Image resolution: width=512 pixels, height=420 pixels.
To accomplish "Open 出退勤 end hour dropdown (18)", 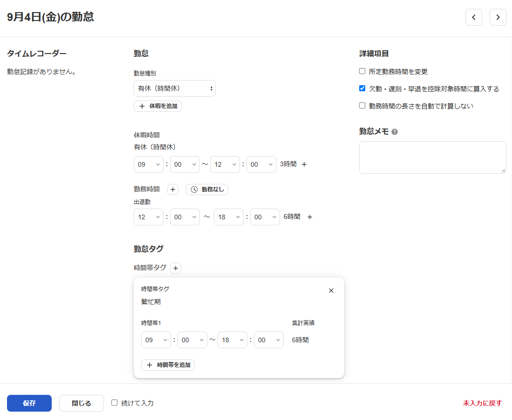I will click(x=229, y=217).
